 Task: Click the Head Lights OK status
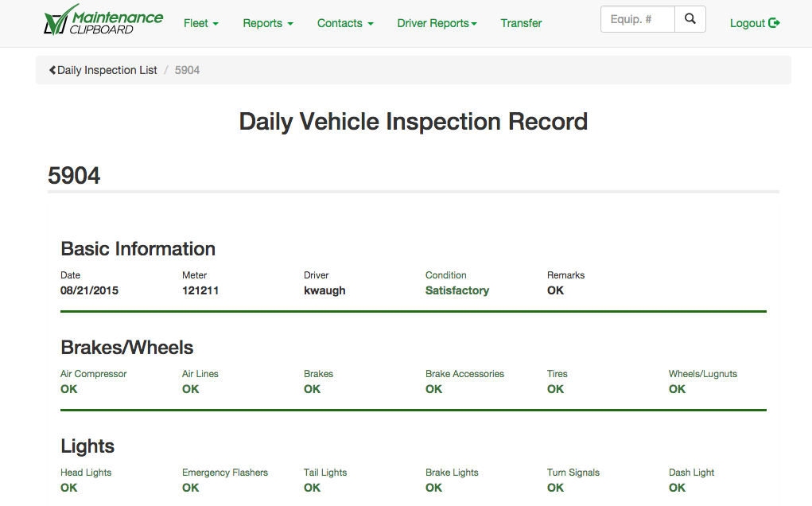(69, 488)
